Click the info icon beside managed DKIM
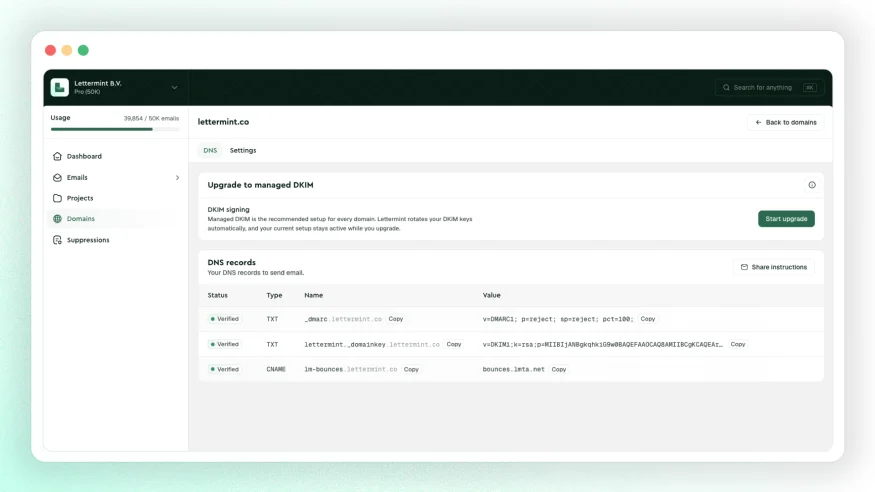Screen dimensions: 875x492 click(812, 185)
